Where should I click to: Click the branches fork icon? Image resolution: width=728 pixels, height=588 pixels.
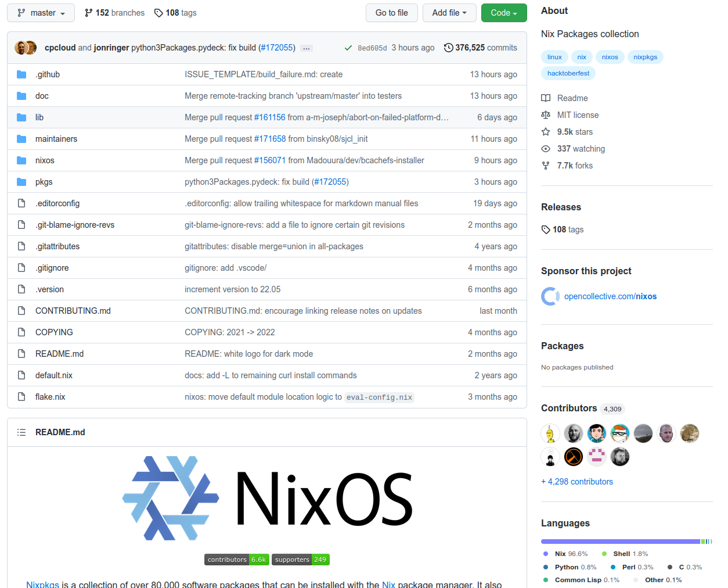coord(88,13)
